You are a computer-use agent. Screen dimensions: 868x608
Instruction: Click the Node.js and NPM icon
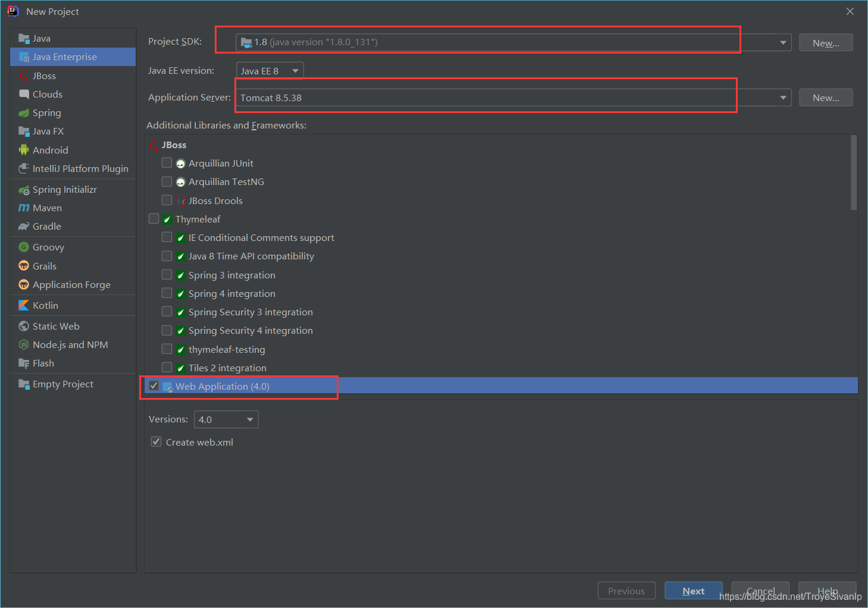point(24,345)
